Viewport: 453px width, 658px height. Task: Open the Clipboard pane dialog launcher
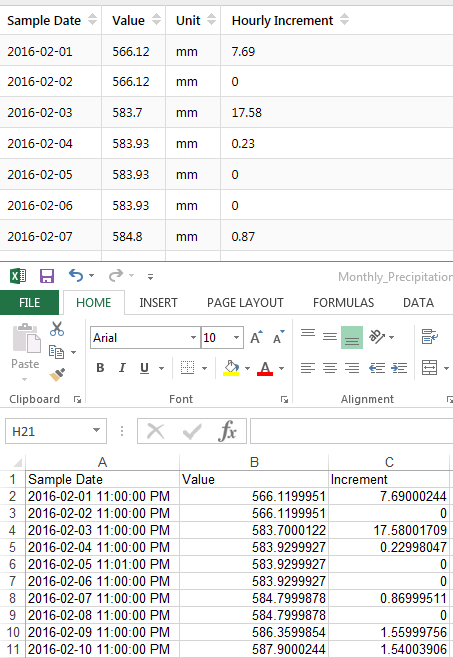(77, 400)
